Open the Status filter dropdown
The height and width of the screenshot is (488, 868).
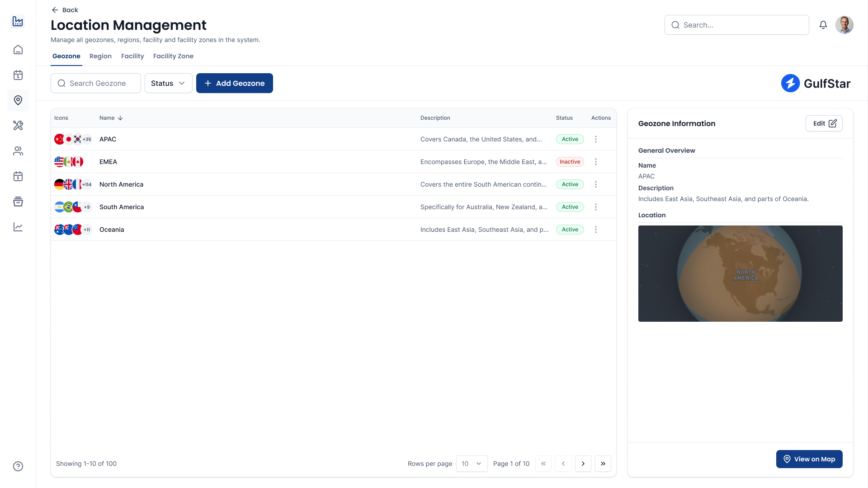point(168,83)
